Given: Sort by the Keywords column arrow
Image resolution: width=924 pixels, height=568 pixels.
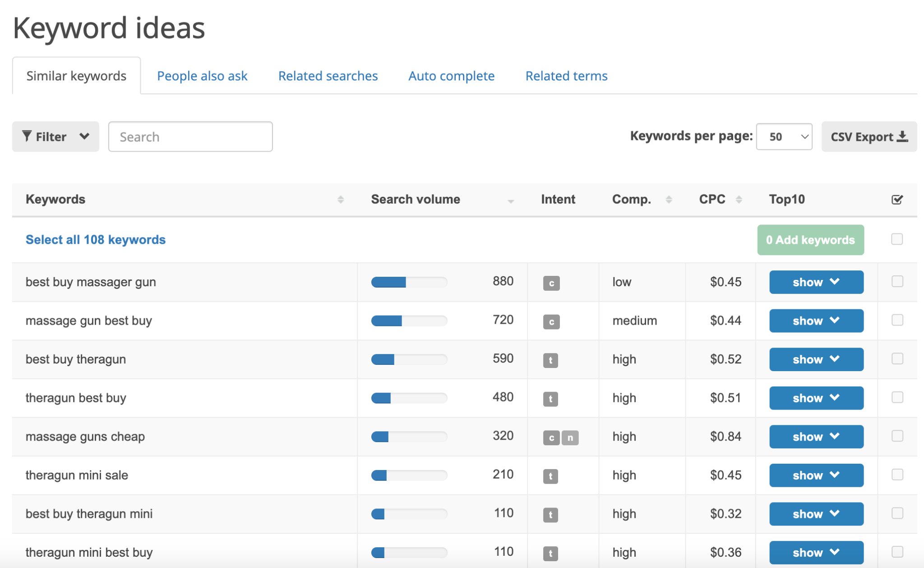Looking at the screenshot, I should (x=341, y=199).
